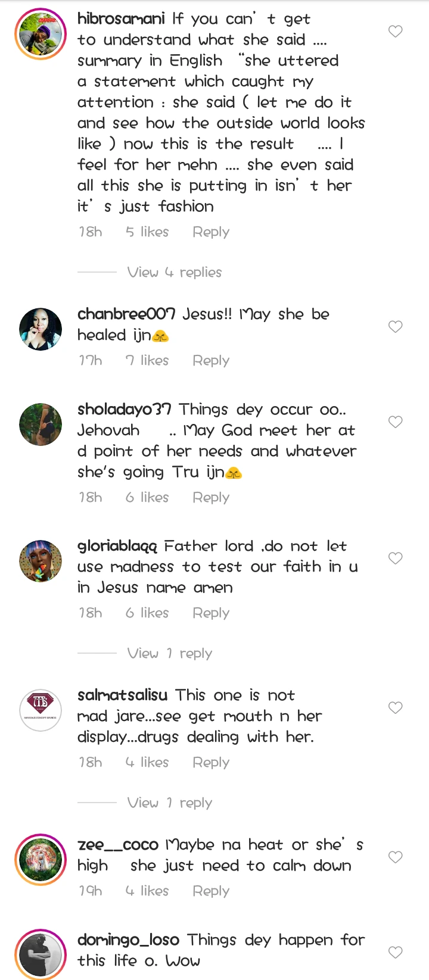The image size is (429, 980).
Task: Like salmatsalisu's comment via heart icon
Action: (x=396, y=708)
